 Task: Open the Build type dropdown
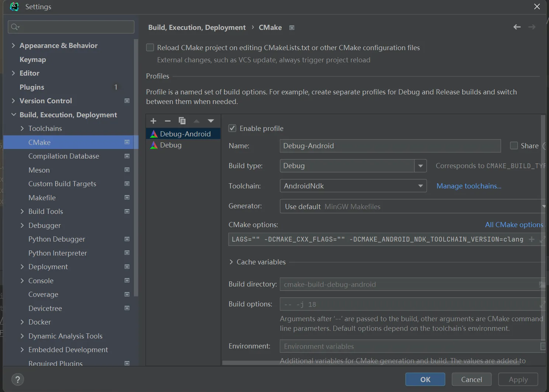(x=420, y=166)
